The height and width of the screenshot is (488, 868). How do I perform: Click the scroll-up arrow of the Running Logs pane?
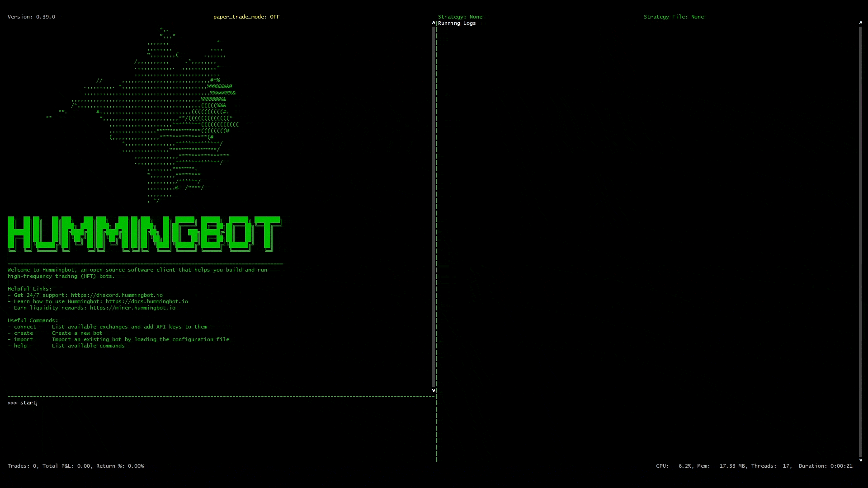tap(860, 23)
